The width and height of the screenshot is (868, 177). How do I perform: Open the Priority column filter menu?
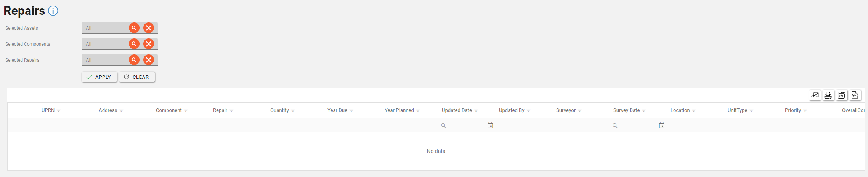(x=805, y=110)
